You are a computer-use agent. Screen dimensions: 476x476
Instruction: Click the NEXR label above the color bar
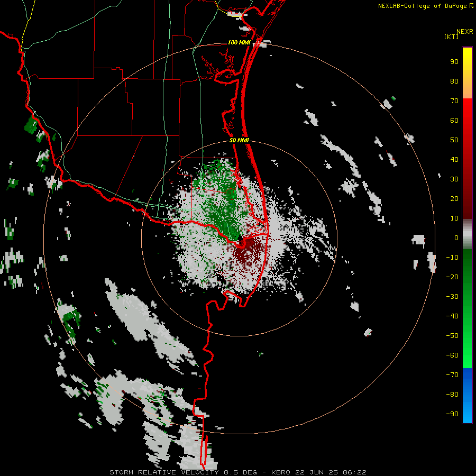tap(465, 32)
